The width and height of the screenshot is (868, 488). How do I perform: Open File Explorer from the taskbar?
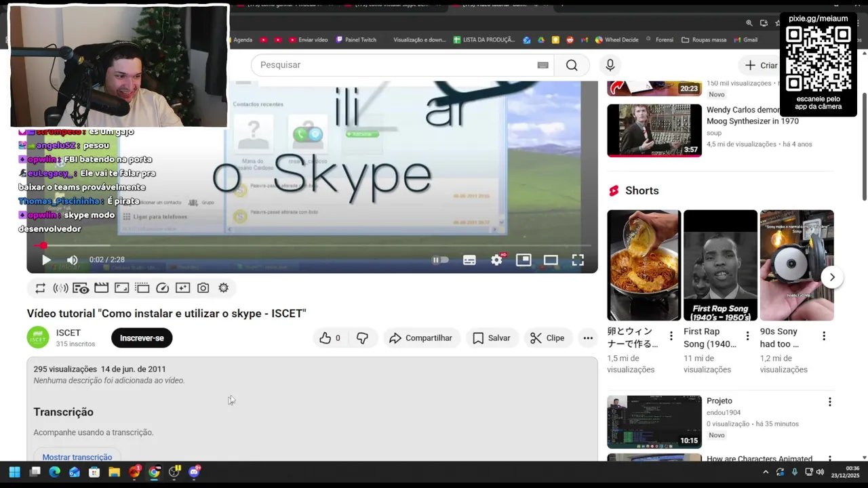click(x=114, y=472)
